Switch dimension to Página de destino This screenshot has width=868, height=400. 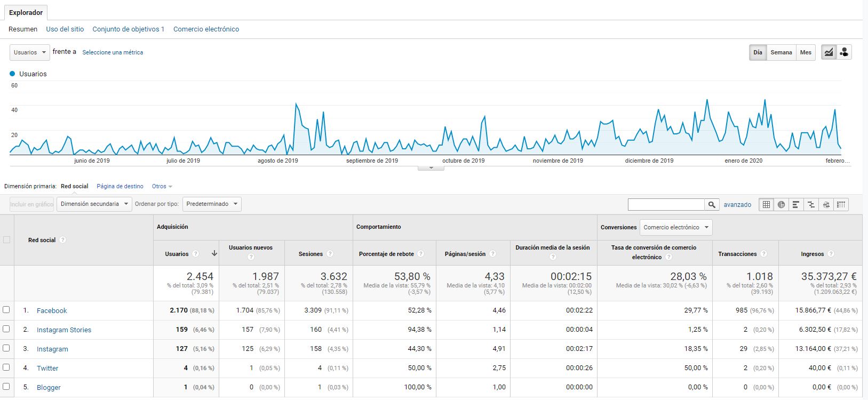(x=120, y=187)
